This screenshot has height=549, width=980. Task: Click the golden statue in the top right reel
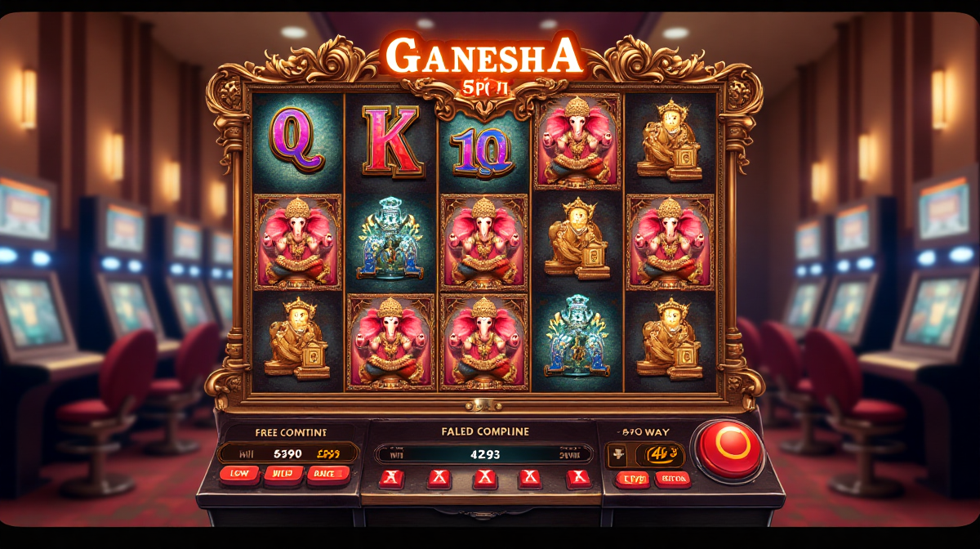click(670, 141)
